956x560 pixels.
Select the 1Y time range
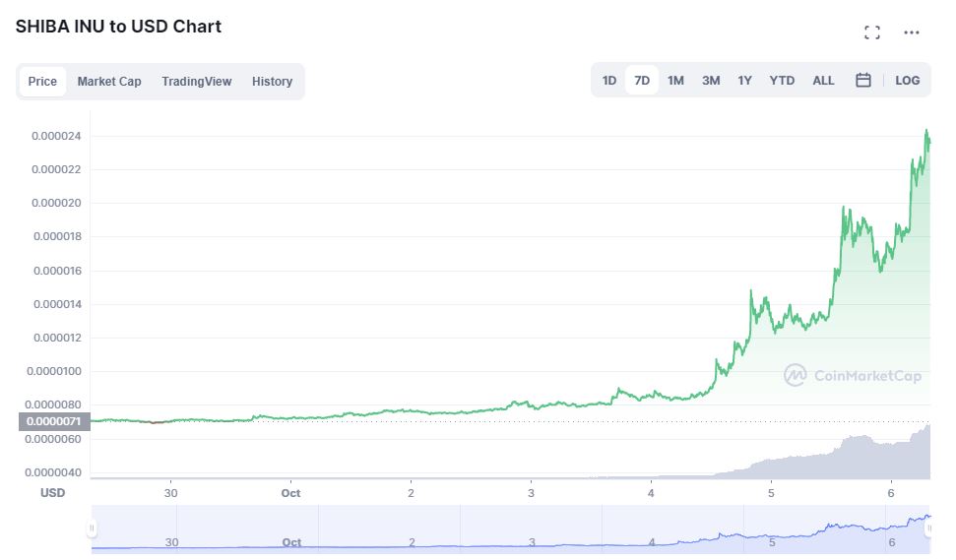(x=744, y=81)
